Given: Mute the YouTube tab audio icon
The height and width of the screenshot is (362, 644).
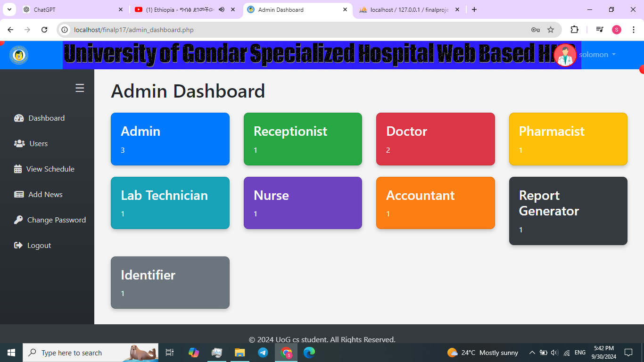Looking at the screenshot, I should click(222, 9).
